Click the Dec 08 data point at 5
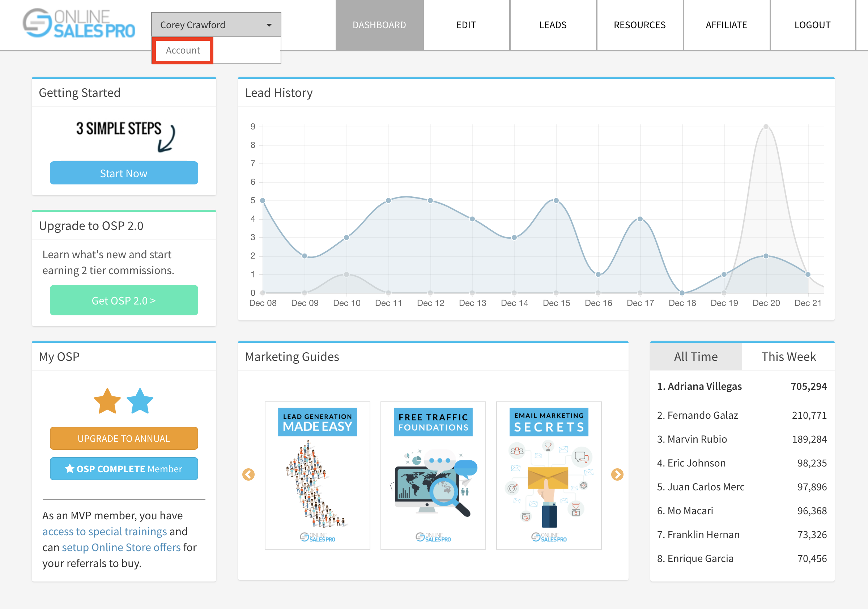Viewport: 868px width, 609px height. pyautogui.click(x=262, y=200)
